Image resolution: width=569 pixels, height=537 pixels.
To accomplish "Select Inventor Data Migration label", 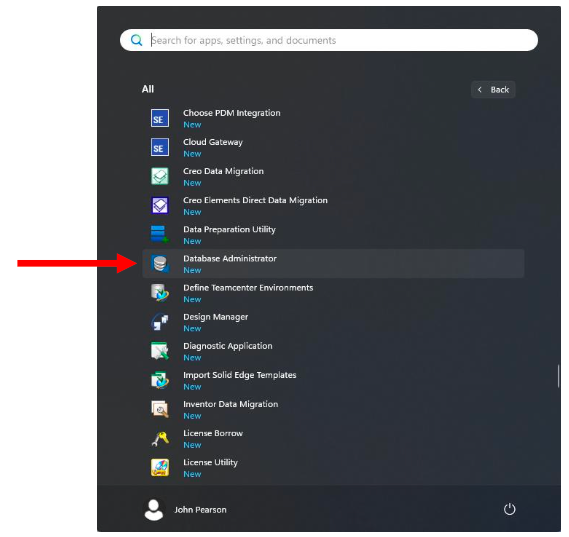I will pos(231,404).
